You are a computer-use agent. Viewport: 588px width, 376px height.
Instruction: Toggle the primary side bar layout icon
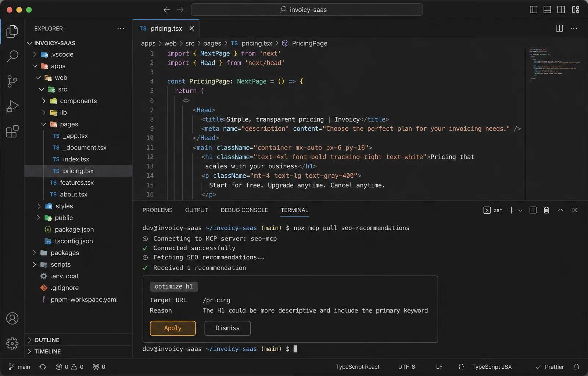coord(534,10)
